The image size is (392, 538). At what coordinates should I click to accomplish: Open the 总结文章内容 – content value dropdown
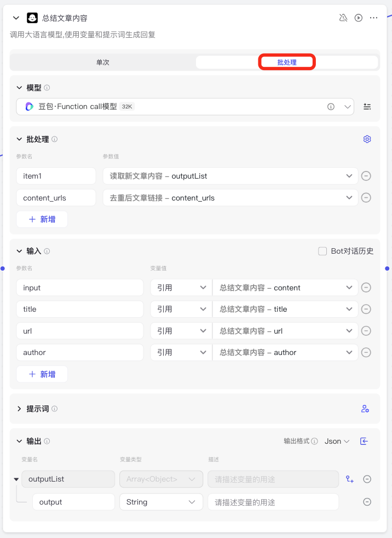click(x=285, y=288)
